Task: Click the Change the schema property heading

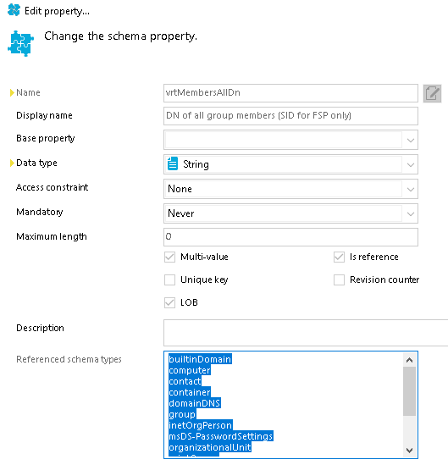Action: point(121,36)
